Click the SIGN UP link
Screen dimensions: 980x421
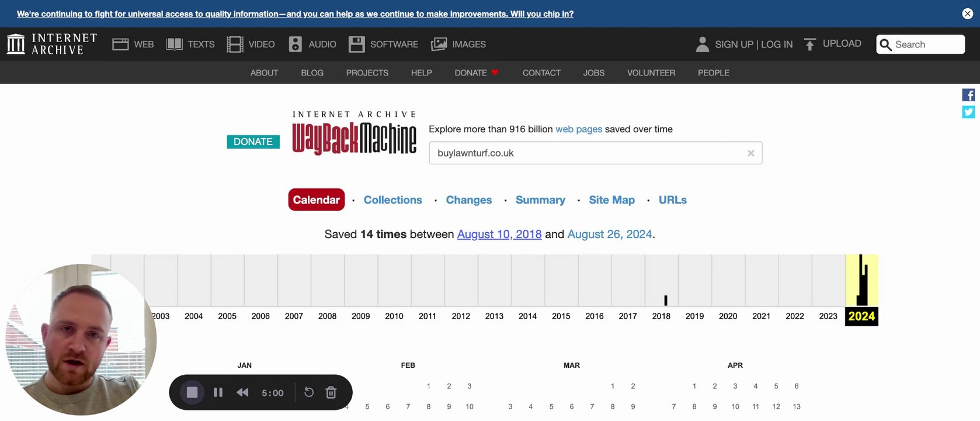734,44
